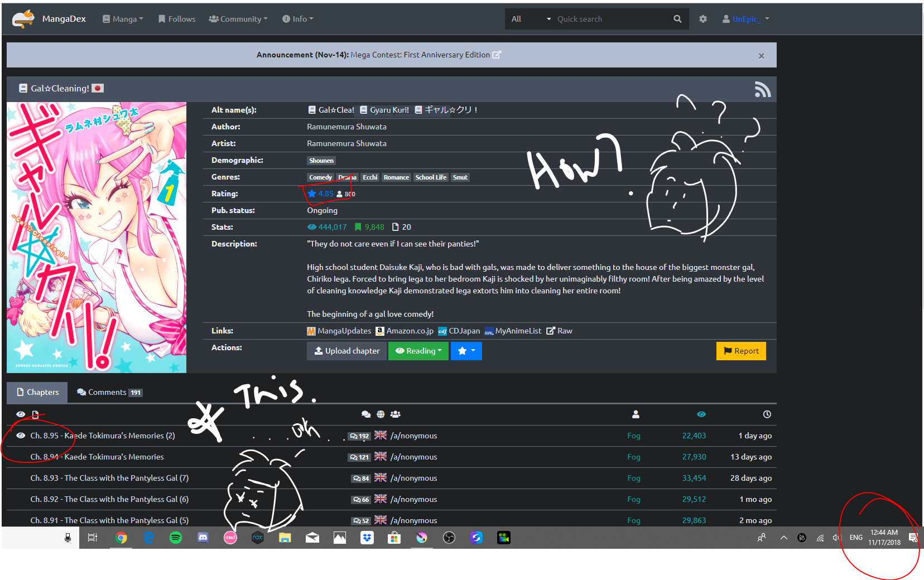924x580 pixels.
Task: Open File Explorer taskbar icon
Action: tap(285, 538)
